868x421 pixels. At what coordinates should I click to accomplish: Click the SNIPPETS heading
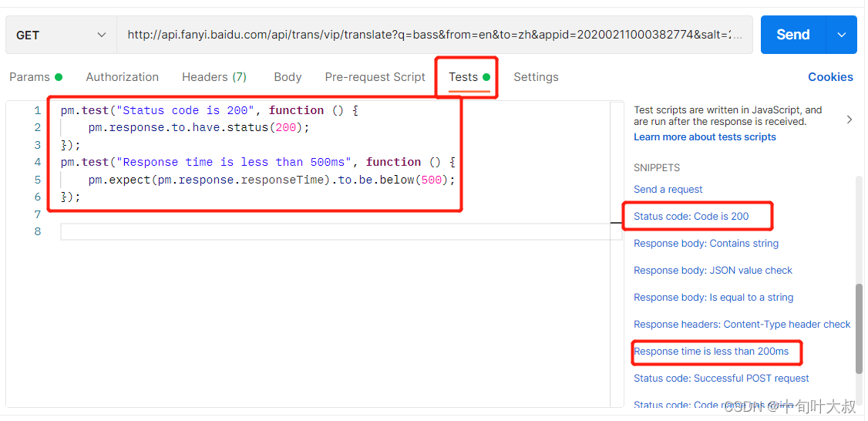(x=657, y=168)
